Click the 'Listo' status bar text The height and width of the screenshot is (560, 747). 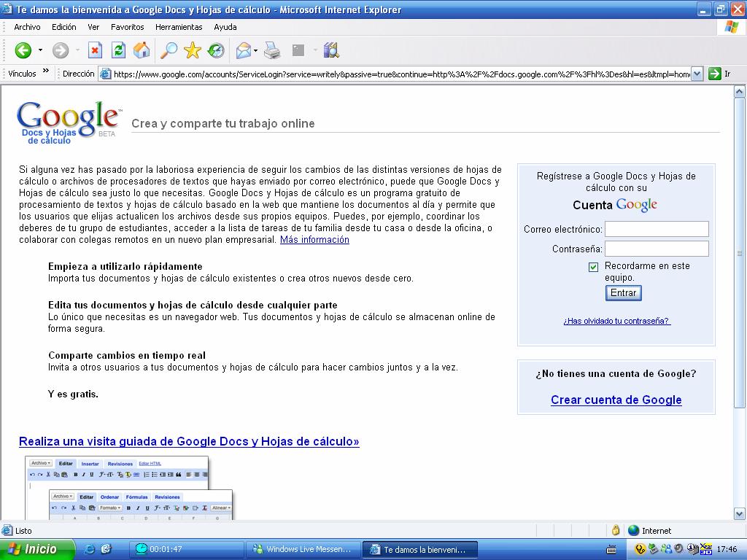23,531
